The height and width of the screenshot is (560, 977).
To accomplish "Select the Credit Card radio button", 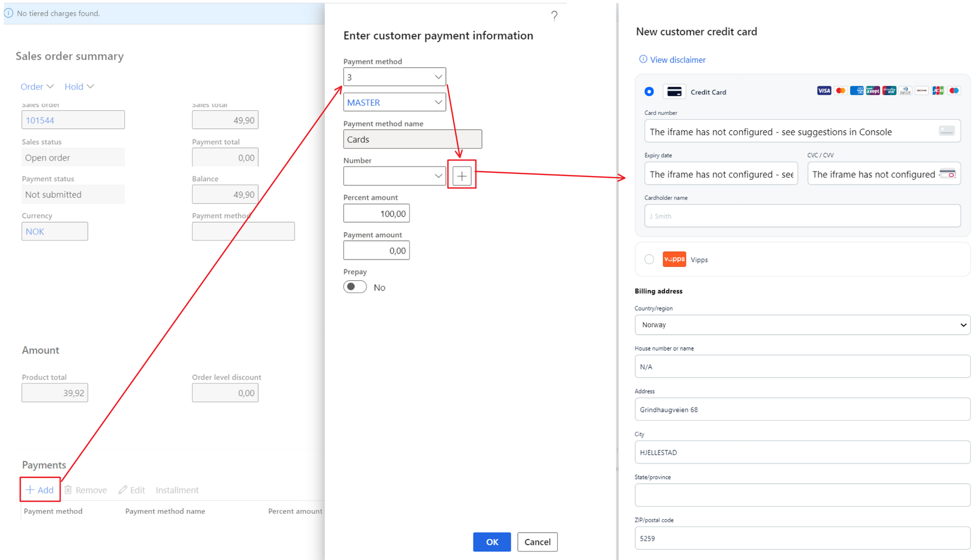I will (x=649, y=92).
